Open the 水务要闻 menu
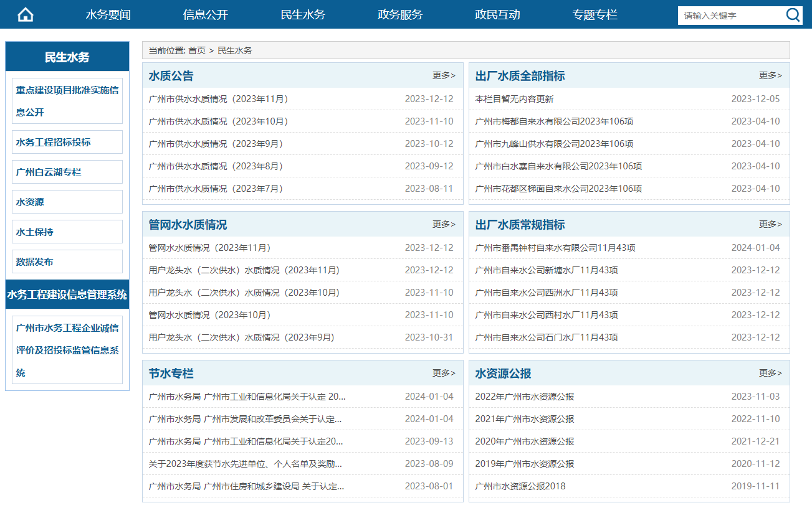 108,15
